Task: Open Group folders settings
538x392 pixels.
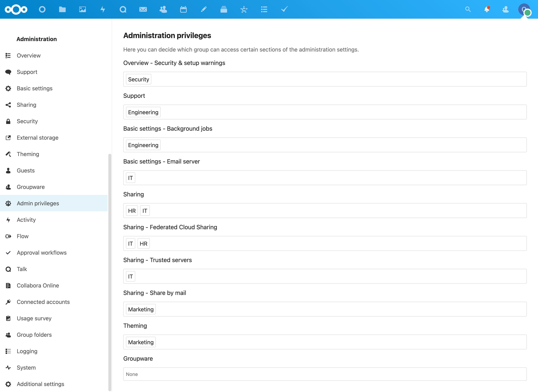Action: pyautogui.click(x=54, y=335)
